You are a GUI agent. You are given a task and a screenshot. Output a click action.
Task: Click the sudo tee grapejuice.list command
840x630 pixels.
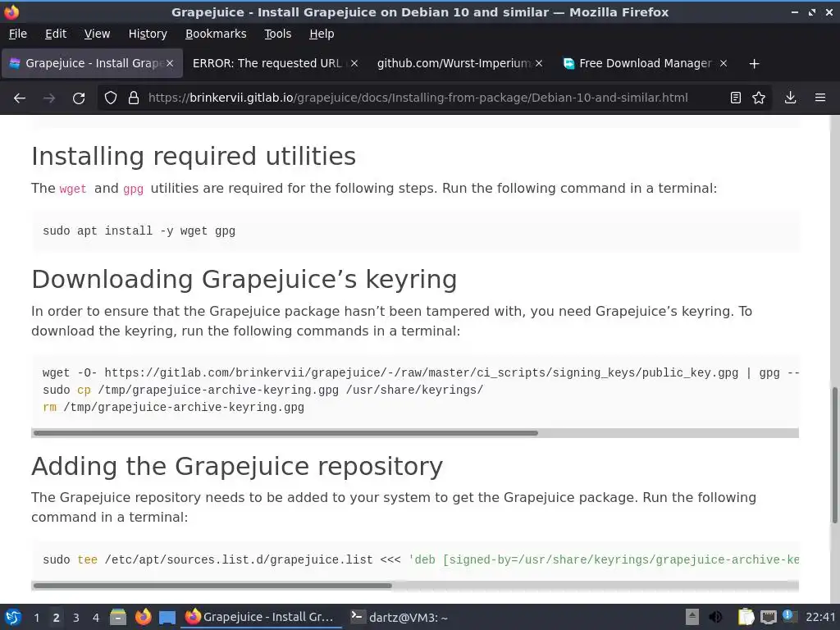pos(421,559)
